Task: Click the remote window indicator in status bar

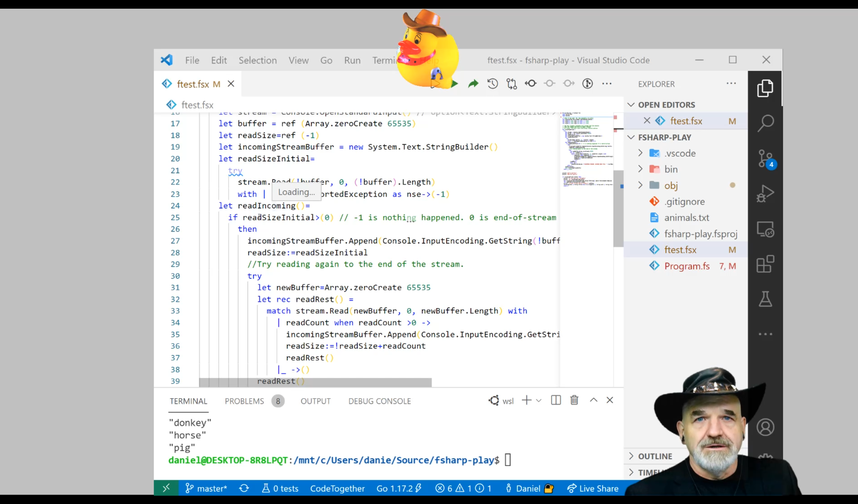Action: [x=166, y=488]
